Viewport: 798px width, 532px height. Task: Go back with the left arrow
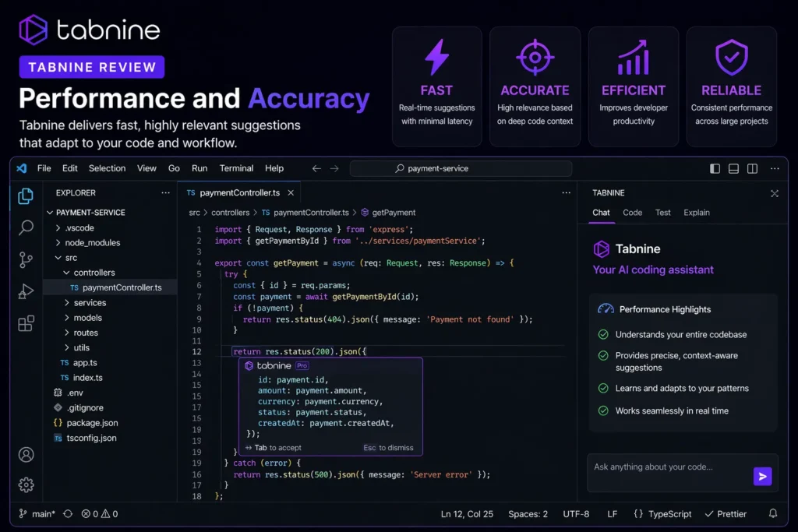[x=316, y=168]
